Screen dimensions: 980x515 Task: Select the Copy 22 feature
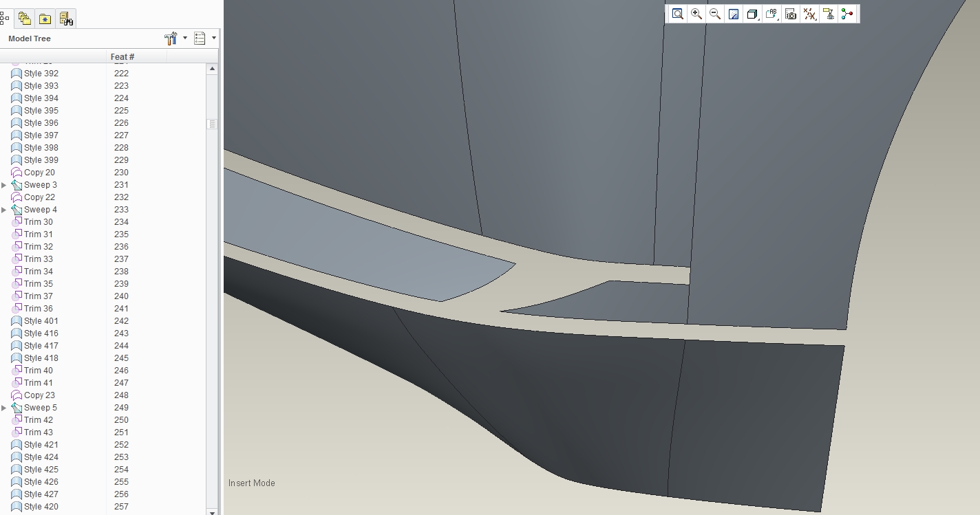[x=39, y=197]
